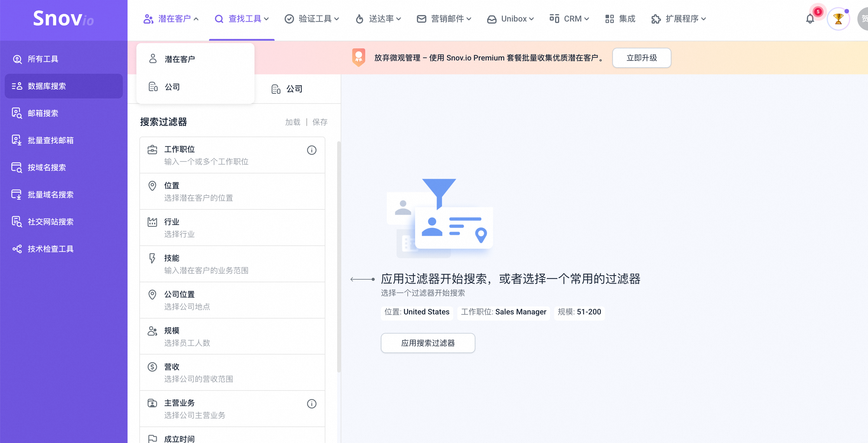The image size is (868, 443).
Task: Click the 技能 filter field
Action: coord(232,264)
